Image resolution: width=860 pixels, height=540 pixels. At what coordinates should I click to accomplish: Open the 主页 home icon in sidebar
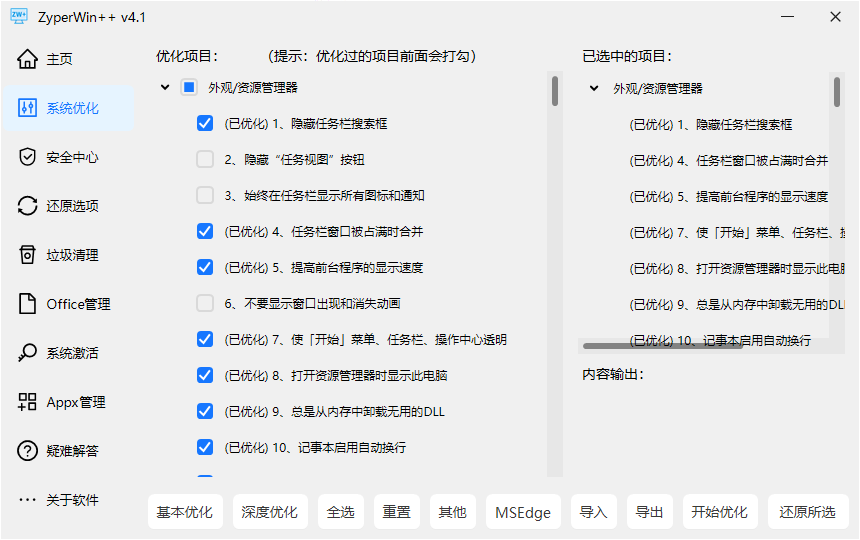tap(28, 59)
